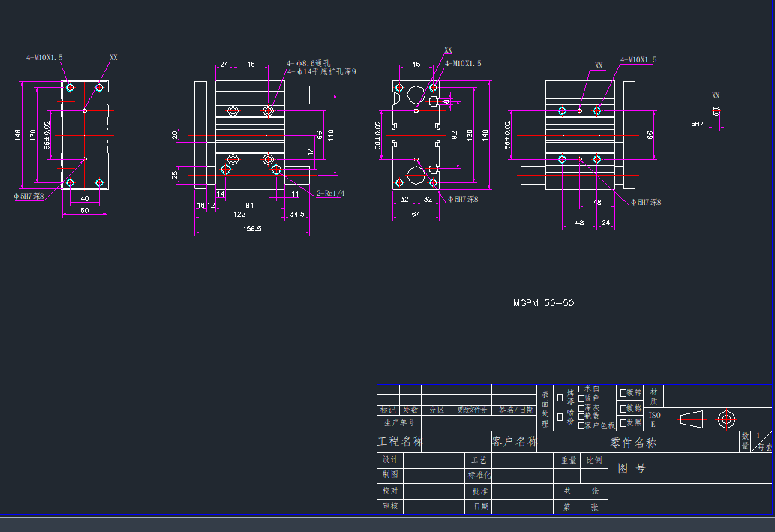This screenshot has height=532, width=775.
Task: Click the 工程名称 title block cell
Action: 400,442
